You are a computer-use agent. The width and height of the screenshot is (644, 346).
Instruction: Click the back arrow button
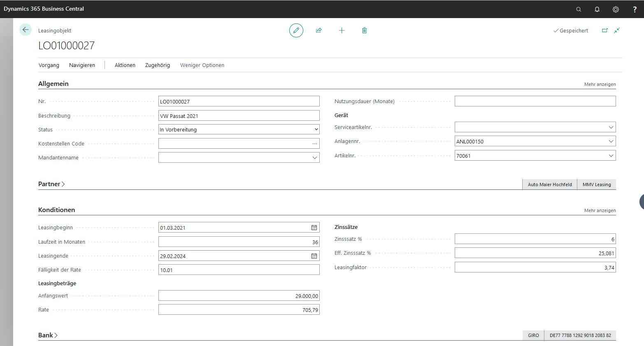point(26,30)
